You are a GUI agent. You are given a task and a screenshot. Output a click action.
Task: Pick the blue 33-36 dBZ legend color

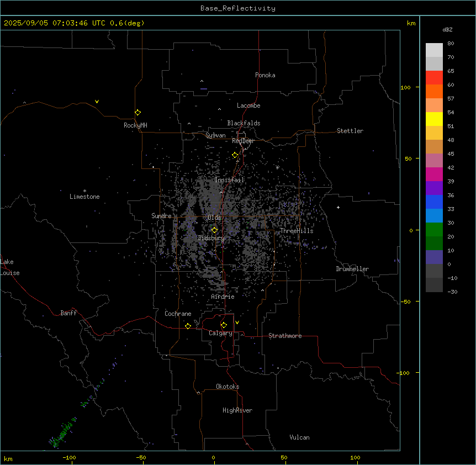(x=434, y=202)
